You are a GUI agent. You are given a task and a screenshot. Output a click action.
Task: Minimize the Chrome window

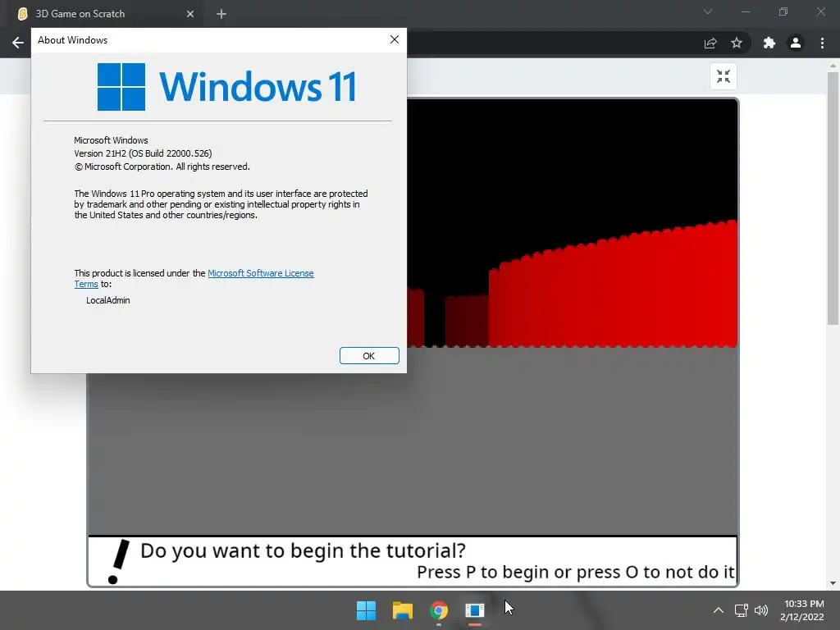pyautogui.click(x=745, y=11)
